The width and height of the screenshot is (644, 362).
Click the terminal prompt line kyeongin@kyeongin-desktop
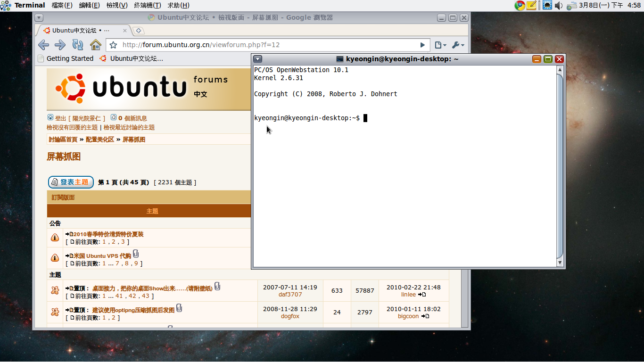[307, 118]
